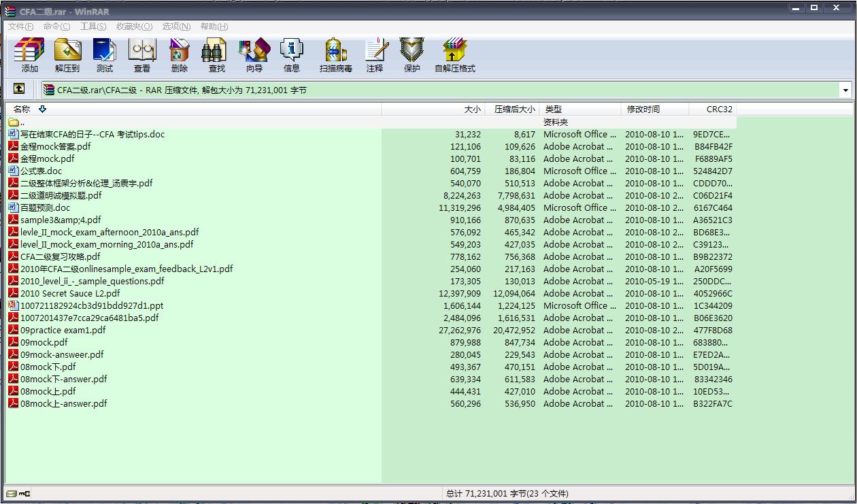
Task: Select file 08mock下-answer.pdf
Action: [x=64, y=379]
